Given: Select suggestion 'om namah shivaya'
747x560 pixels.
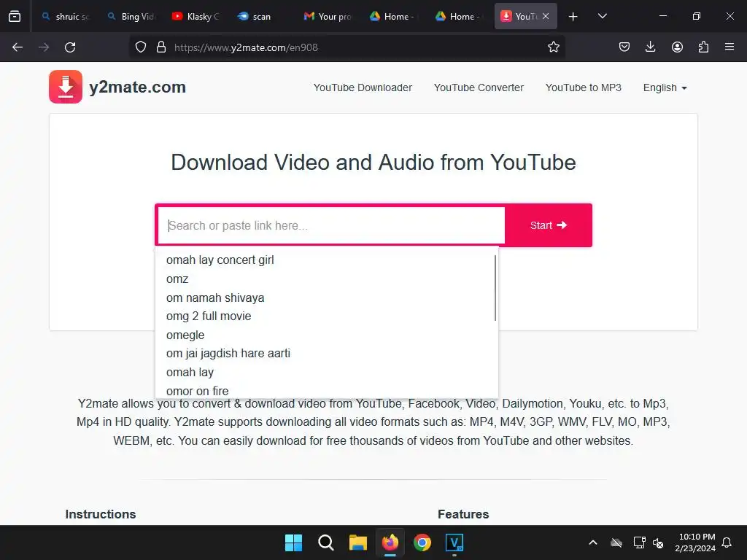Looking at the screenshot, I should click(215, 297).
